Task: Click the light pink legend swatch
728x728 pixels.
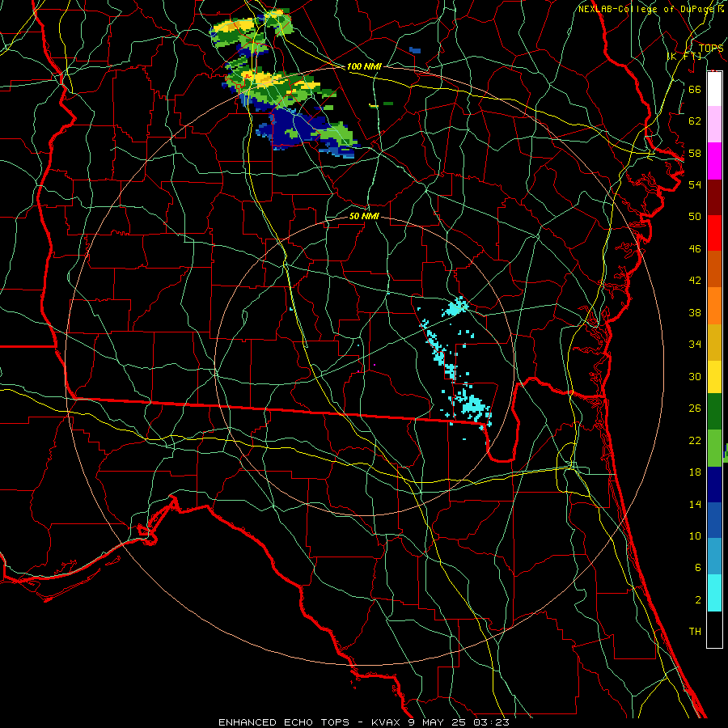Action: tap(714, 125)
